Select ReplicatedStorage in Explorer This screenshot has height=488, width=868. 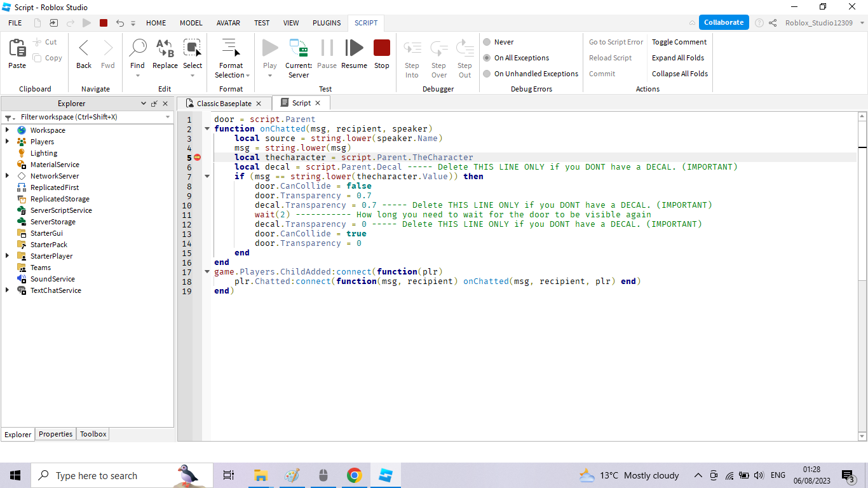click(60, 199)
